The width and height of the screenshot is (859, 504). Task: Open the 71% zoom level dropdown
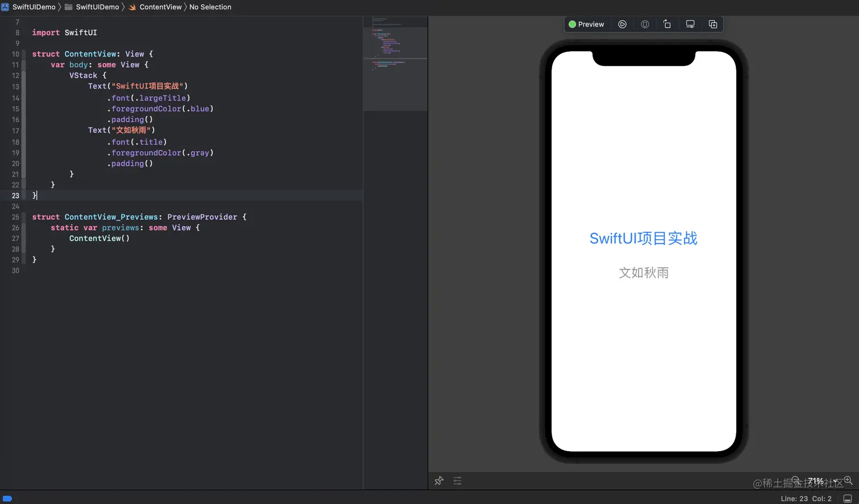point(822,481)
